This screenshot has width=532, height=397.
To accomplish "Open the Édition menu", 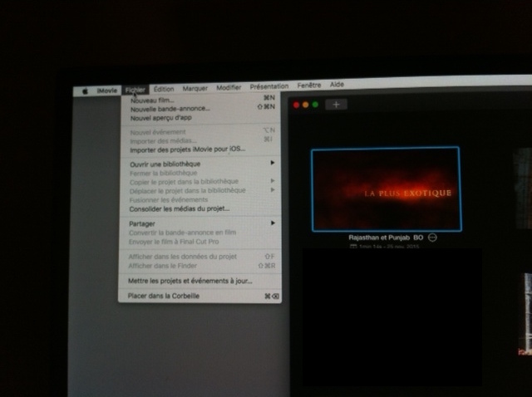I will (164, 89).
